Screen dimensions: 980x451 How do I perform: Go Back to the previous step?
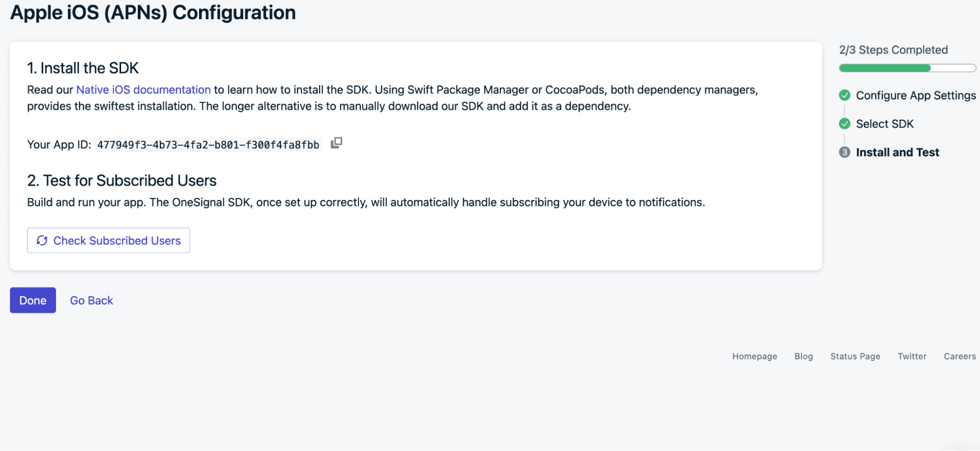(x=91, y=301)
